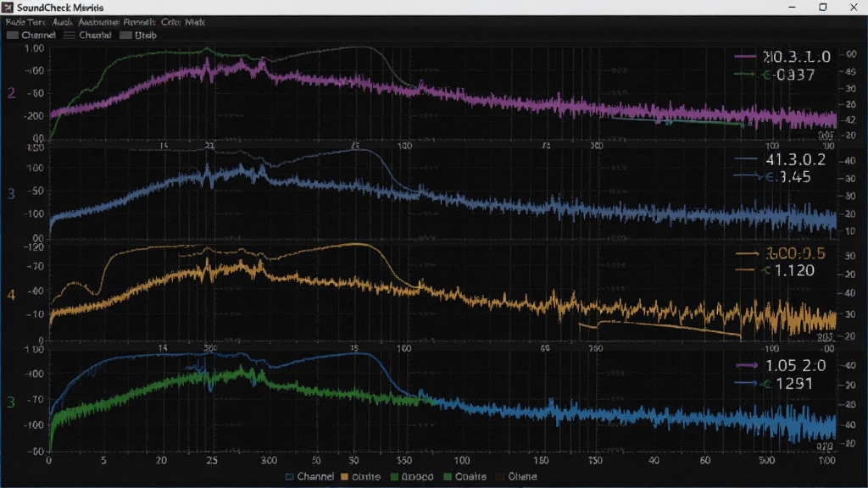Click the dark brown swatch in the bottom legend

(500, 476)
